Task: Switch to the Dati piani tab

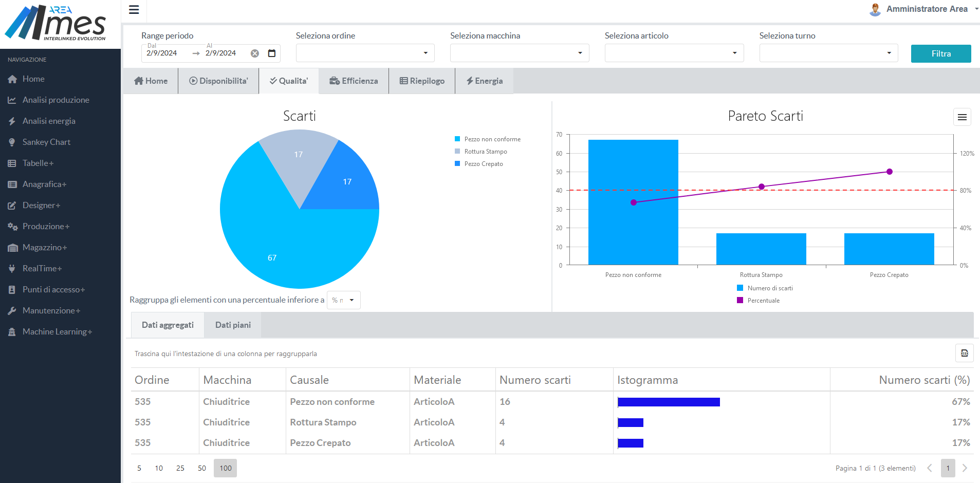Action: 233,325
